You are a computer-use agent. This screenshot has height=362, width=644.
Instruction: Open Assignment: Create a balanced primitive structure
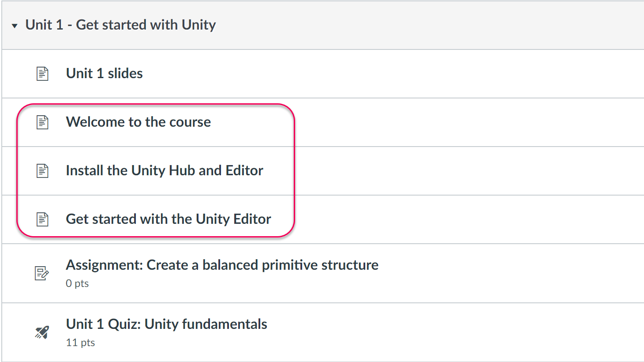point(222,265)
